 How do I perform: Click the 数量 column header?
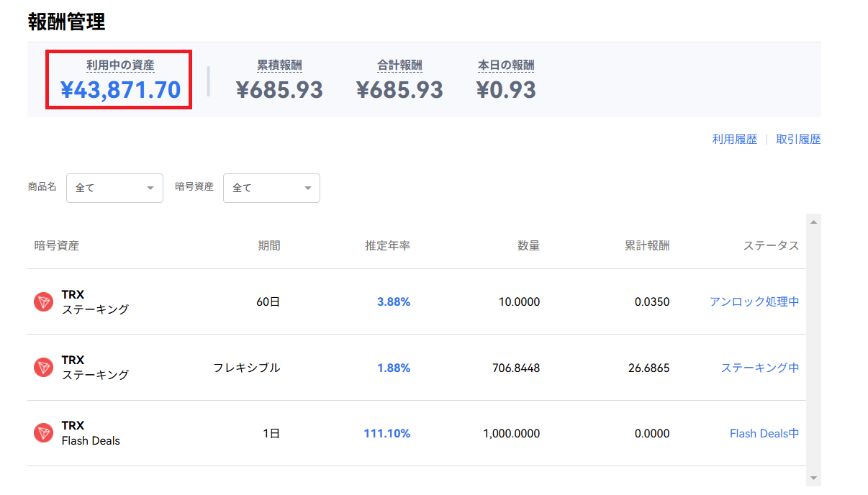coord(528,246)
